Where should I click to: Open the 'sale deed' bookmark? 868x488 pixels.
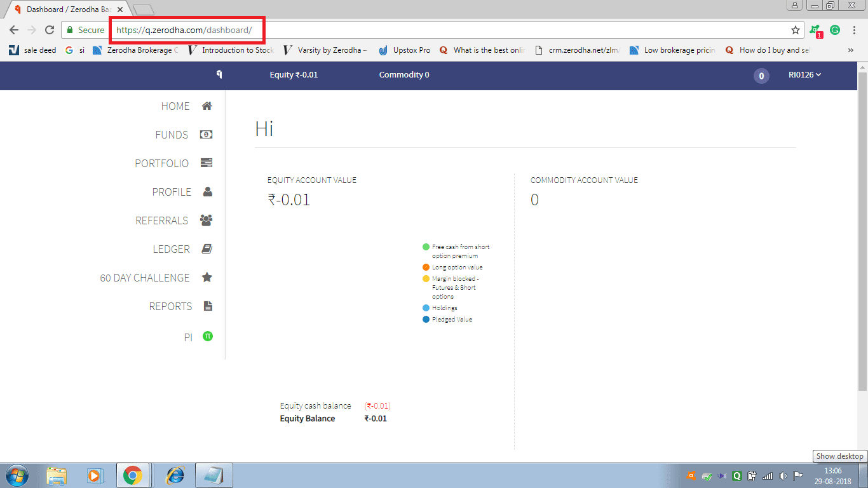(33, 50)
